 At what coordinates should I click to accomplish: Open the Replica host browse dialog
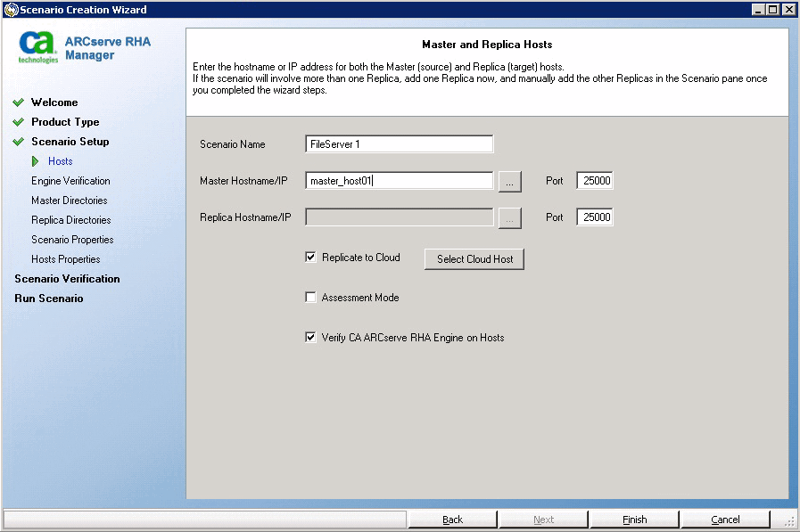509,217
